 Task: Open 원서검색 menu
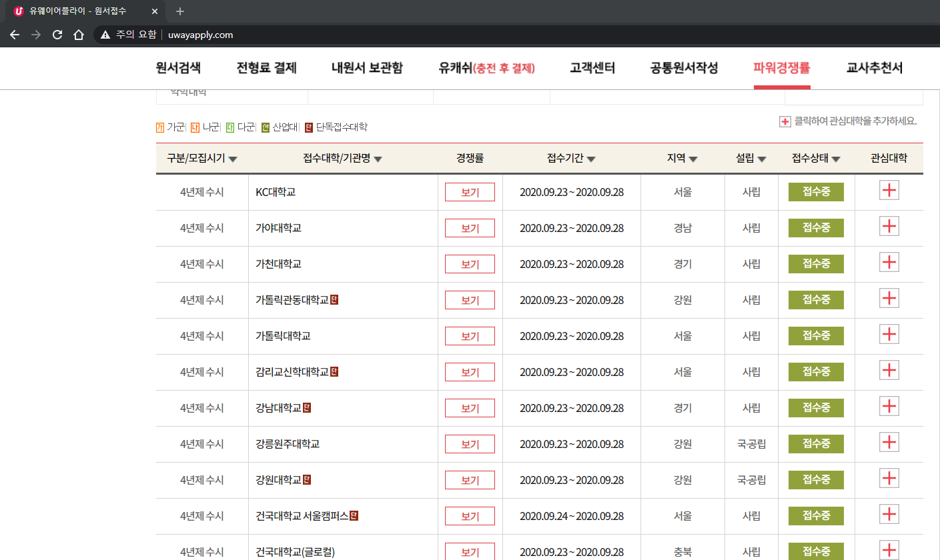[178, 68]
